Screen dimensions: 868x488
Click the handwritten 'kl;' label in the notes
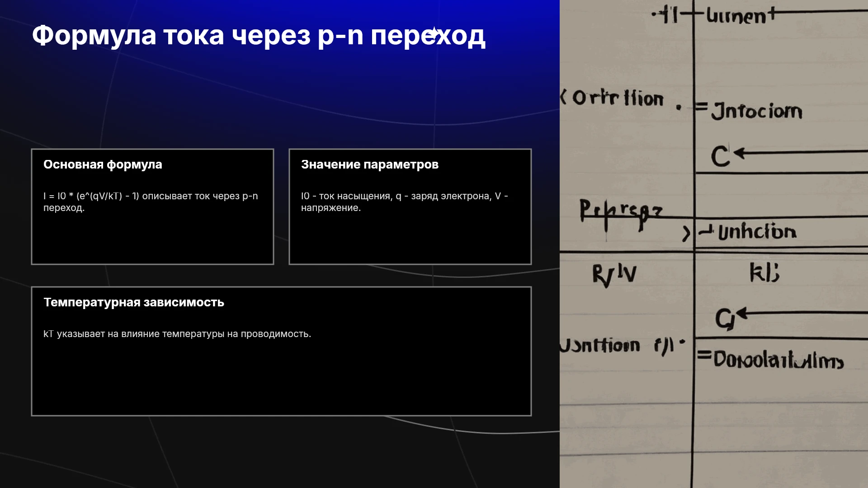[x=764, y=272]
